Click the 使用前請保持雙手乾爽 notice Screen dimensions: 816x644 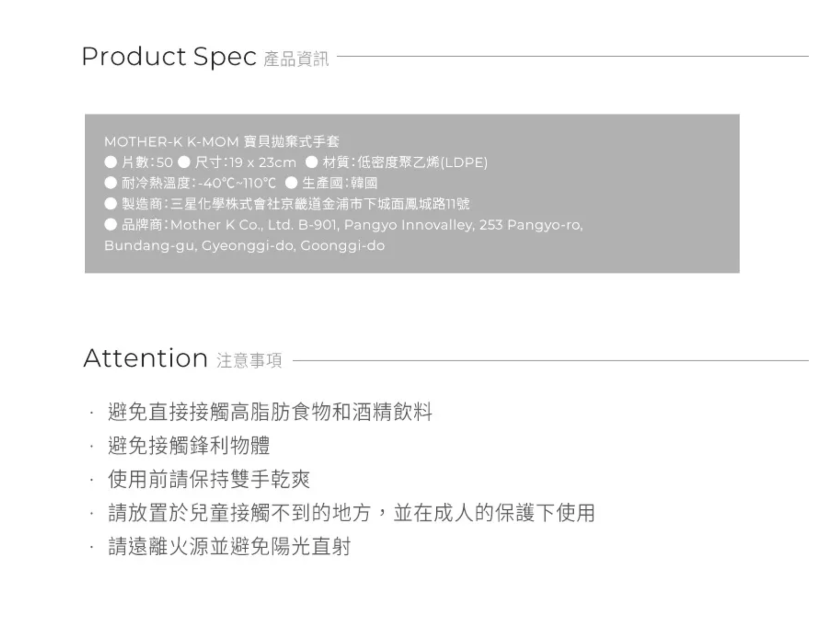coord(209,479)
